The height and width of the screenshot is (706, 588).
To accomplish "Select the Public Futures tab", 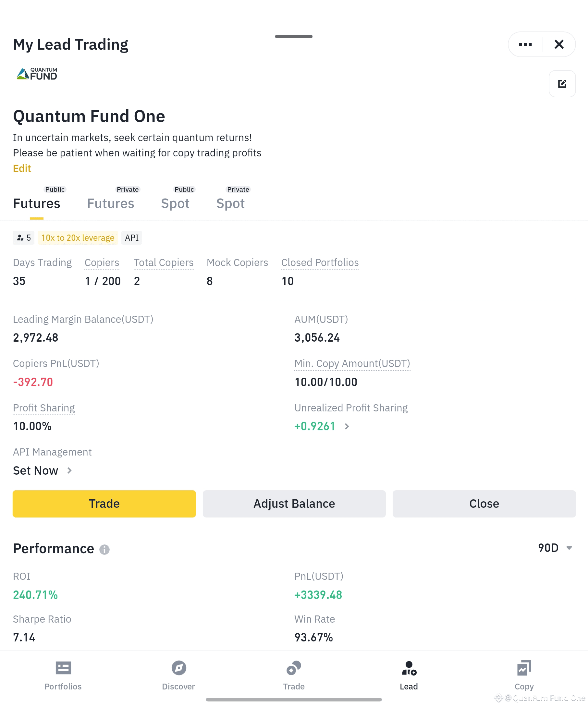I will [x=37, y=203].
